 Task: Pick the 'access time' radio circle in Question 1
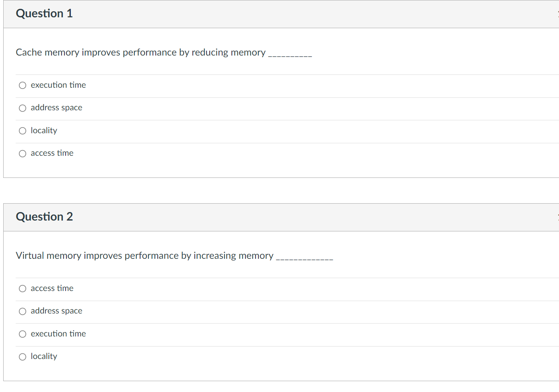(x=23, y=153)
